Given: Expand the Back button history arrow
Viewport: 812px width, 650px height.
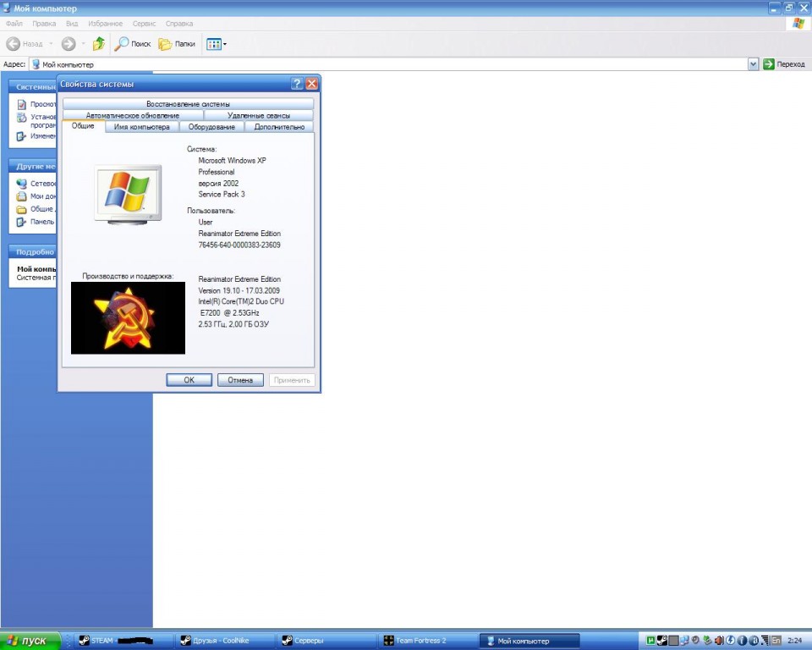Looking at the screenshot, I should (x=51, y=44).
